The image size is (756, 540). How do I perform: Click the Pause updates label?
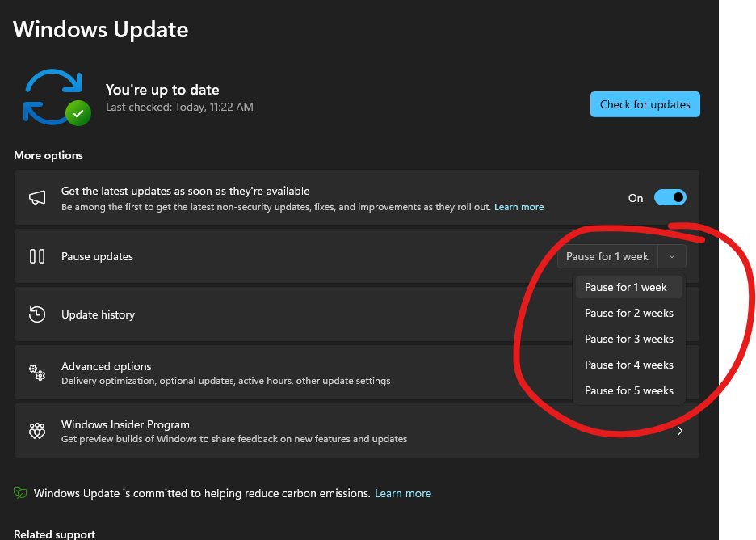click(x=97, y=257)
